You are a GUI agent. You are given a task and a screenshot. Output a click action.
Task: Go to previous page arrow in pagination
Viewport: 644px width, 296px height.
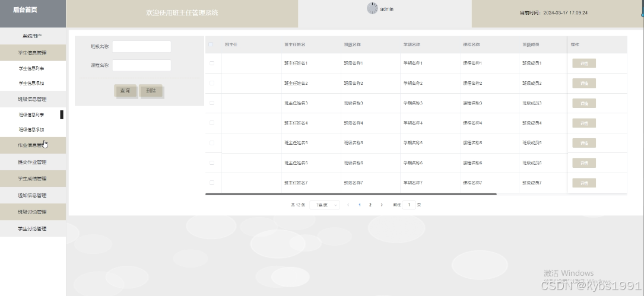[x=348, y=205]
